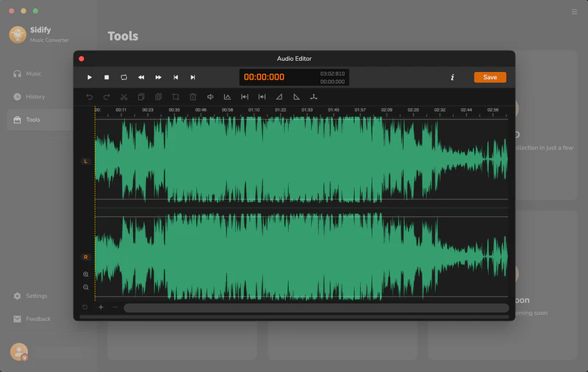Image resolution: width=588 pixels, height=372 pixels.
Task: Delete selection with trash icon
Action: (193, 97)
